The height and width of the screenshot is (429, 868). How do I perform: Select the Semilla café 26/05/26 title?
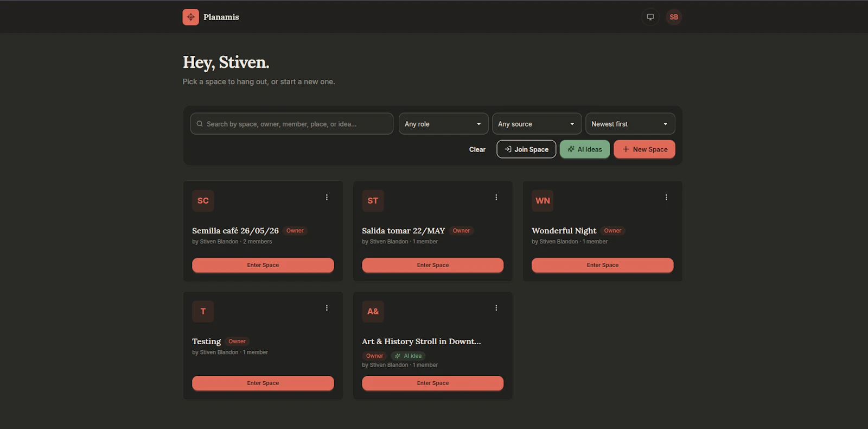(x=235, y=231)
